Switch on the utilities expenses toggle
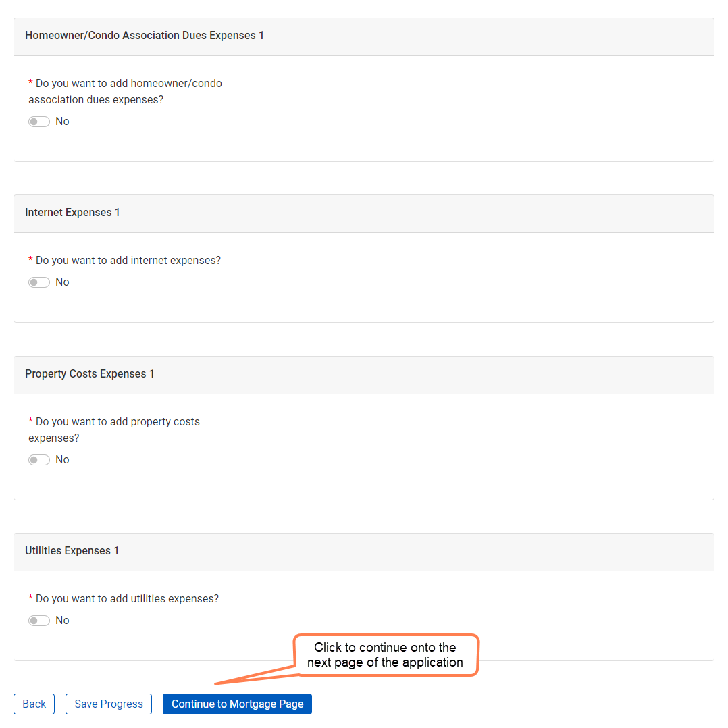The height and width of the screenshot is (728, 728). (x=39, y=621)
